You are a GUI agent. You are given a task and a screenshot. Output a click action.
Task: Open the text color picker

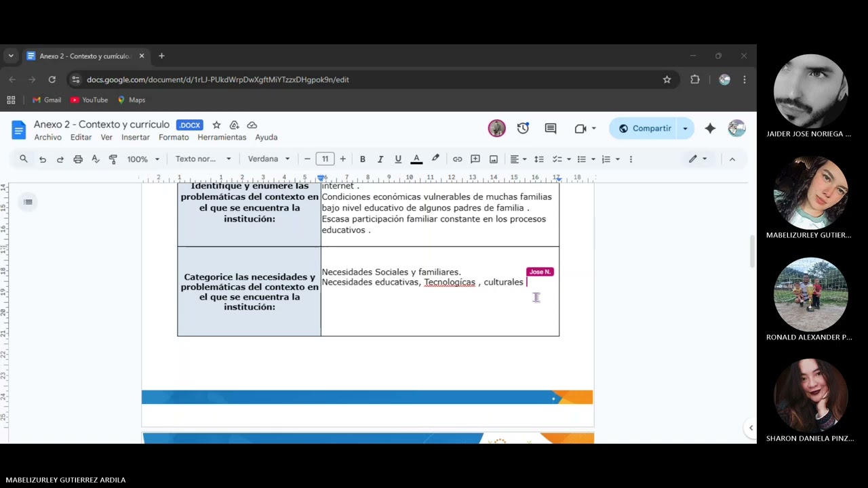(x=416, y=159)
